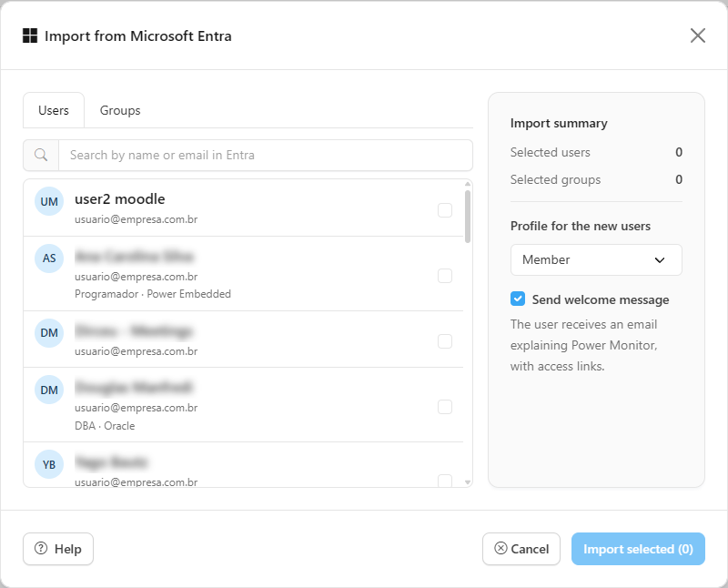Click the user2 moodle name
728x588 pixels.
pyautogui.click(x=120, y=199)
